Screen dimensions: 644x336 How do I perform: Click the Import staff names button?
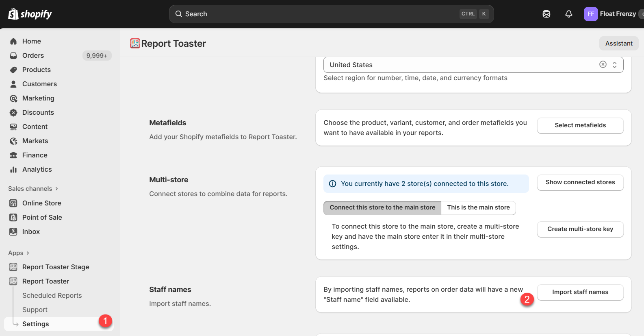(580, 292)
